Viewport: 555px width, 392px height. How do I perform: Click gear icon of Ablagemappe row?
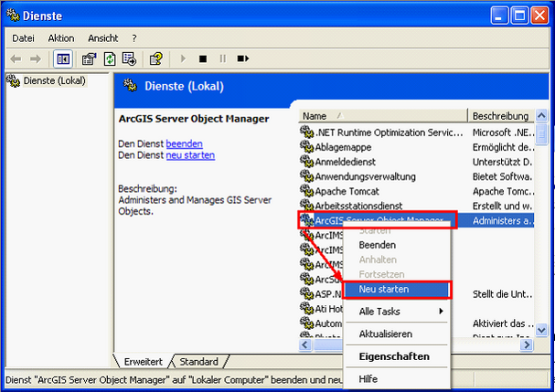pos(306,147)
